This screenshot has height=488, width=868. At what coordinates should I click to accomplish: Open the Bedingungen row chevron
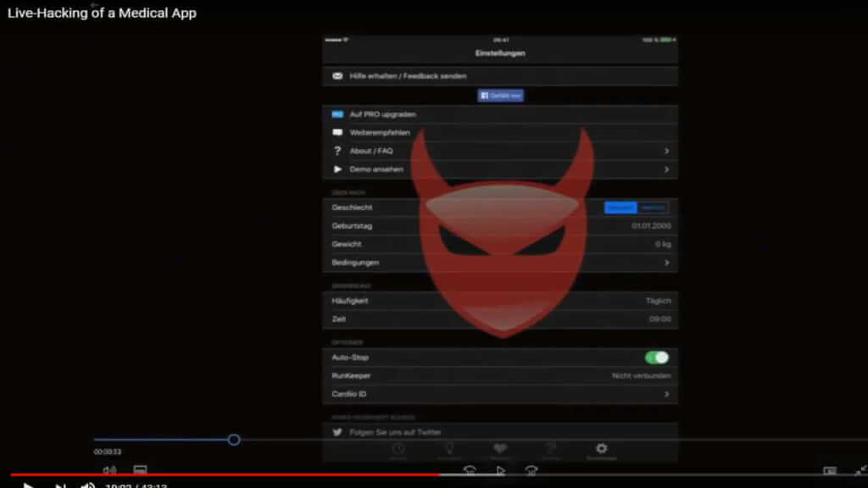coord(666,263)
